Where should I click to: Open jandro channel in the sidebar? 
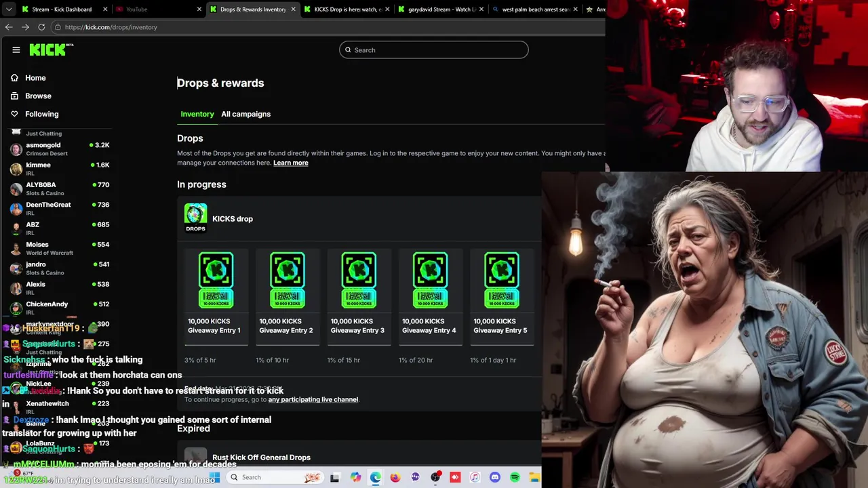click(x=60, y=268)
